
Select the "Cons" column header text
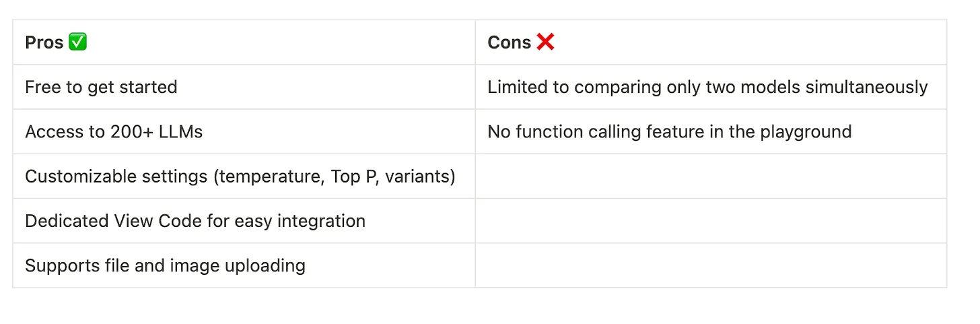510,42
